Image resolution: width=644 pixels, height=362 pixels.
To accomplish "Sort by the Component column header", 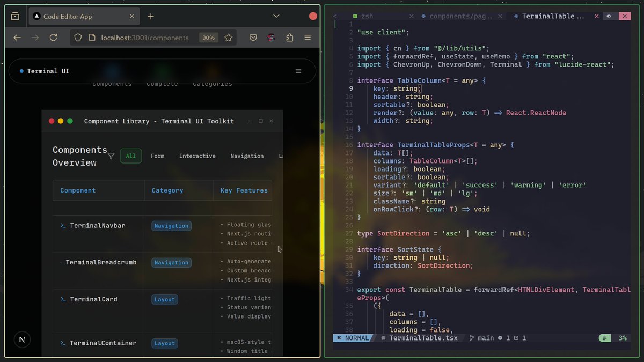I will (x=78, y=190).
